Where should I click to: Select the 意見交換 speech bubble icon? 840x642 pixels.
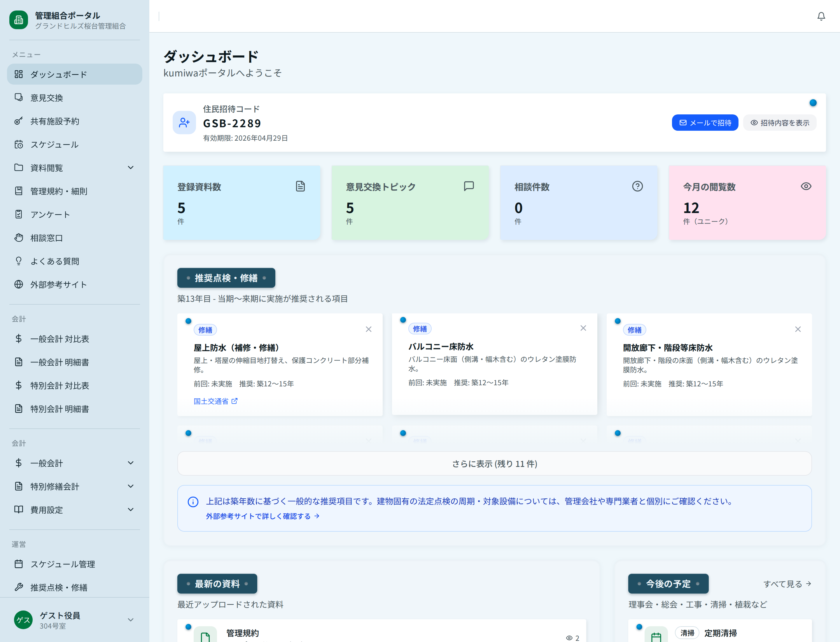point(19,97)
